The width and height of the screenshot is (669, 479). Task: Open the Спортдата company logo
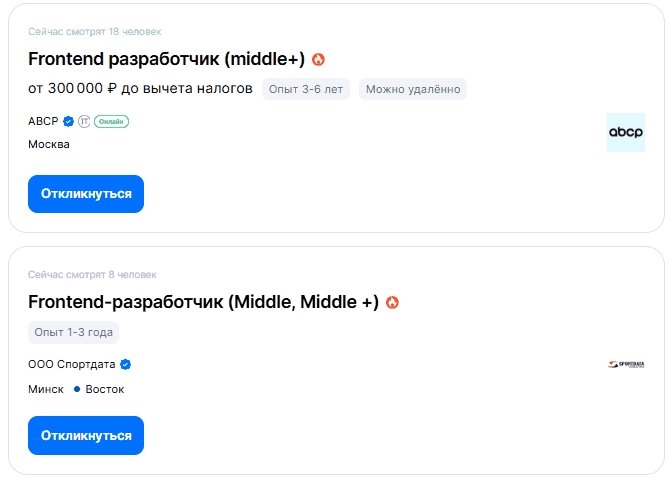click(626, 364)
